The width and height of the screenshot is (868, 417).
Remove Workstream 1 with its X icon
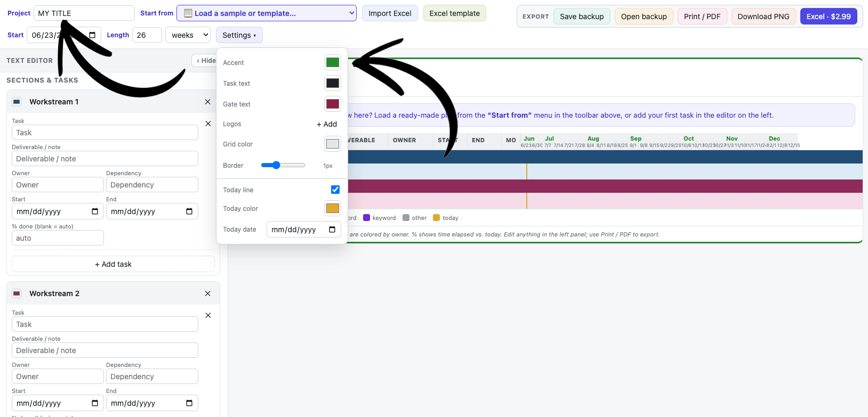[208, 102]
